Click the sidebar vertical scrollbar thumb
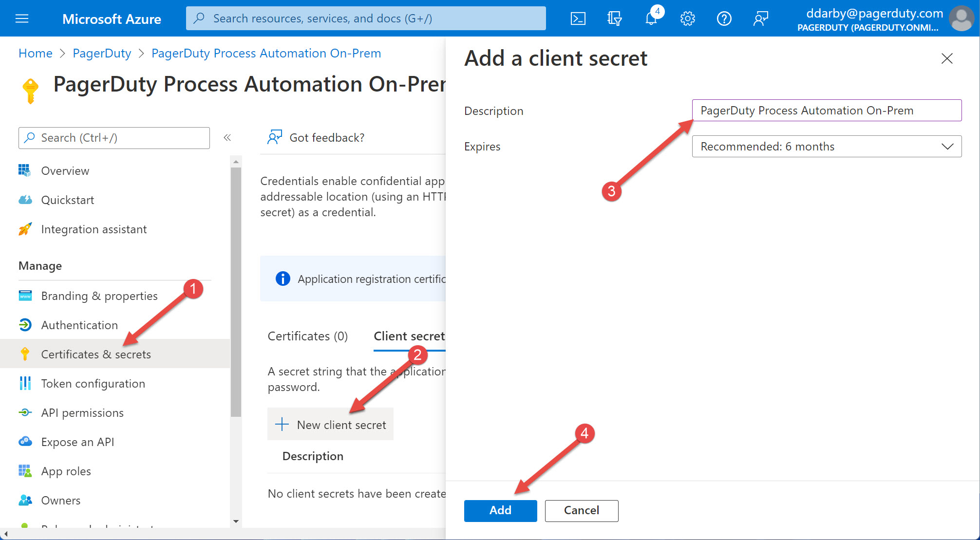Screen dimensions: 980x540 [236, 292]
